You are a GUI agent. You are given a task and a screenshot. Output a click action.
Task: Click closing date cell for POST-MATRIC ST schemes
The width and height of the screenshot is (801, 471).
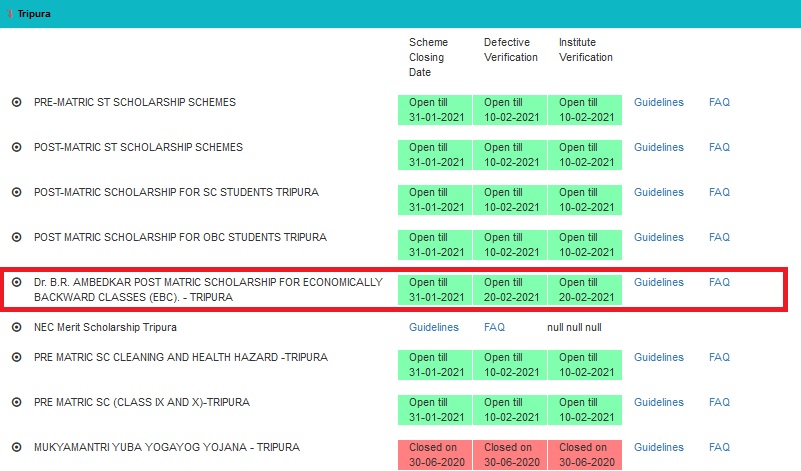pos(435,155)
